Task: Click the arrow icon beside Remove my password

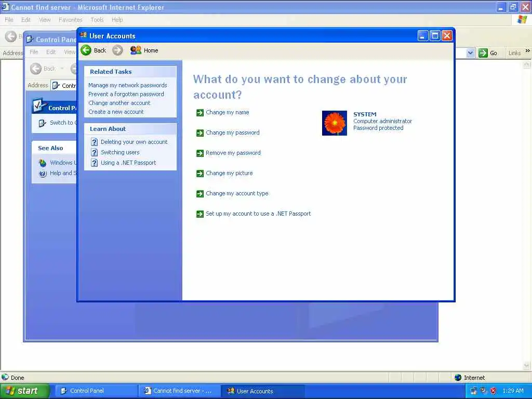Action: [200, 153]
